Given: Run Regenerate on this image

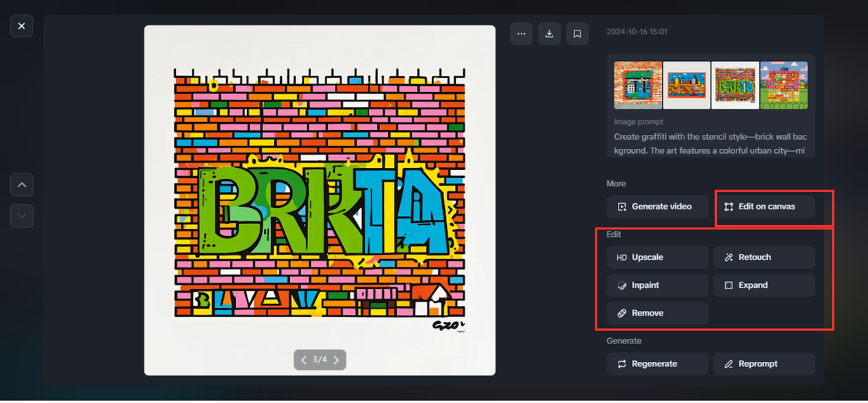Looking at the screenshot, I should click(656, 364).
